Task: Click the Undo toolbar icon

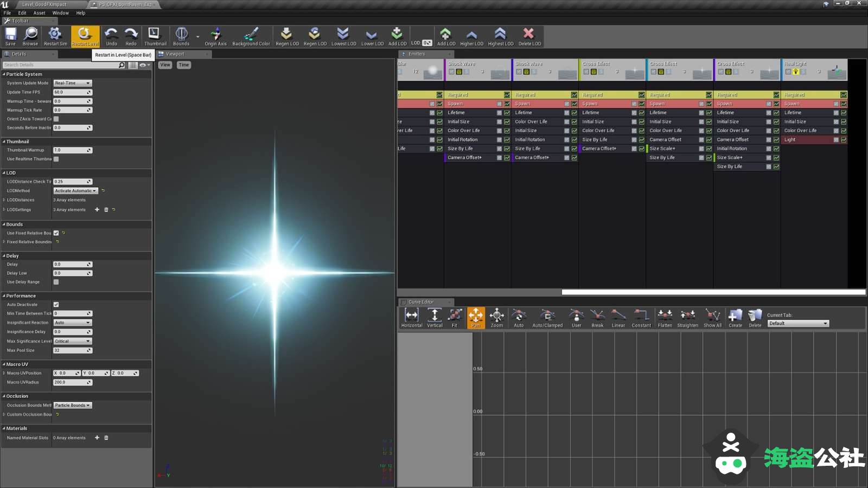Action: coord(111,36)
